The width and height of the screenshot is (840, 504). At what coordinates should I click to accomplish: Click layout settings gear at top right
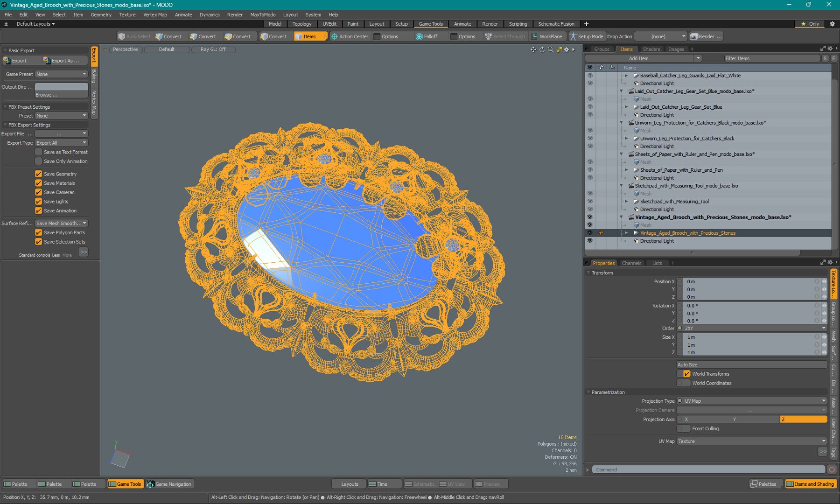click(832, 24)
